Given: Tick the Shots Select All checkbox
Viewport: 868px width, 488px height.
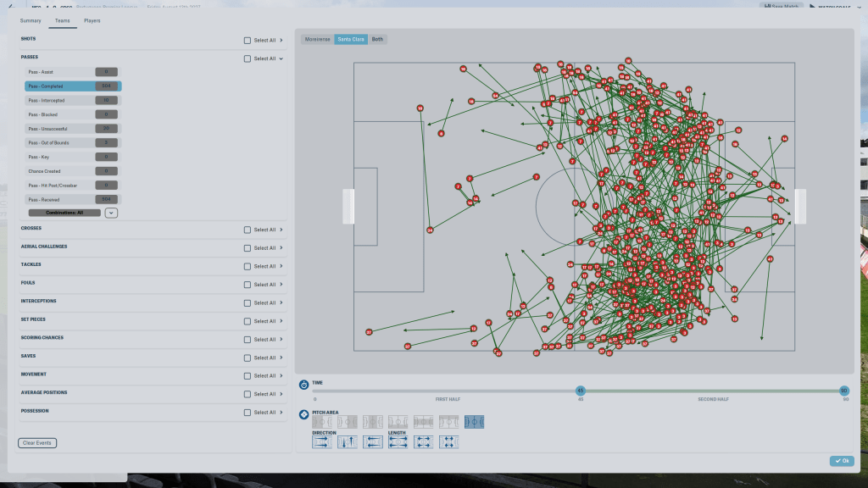Looking at the screenshot, I should click(248, 40).
